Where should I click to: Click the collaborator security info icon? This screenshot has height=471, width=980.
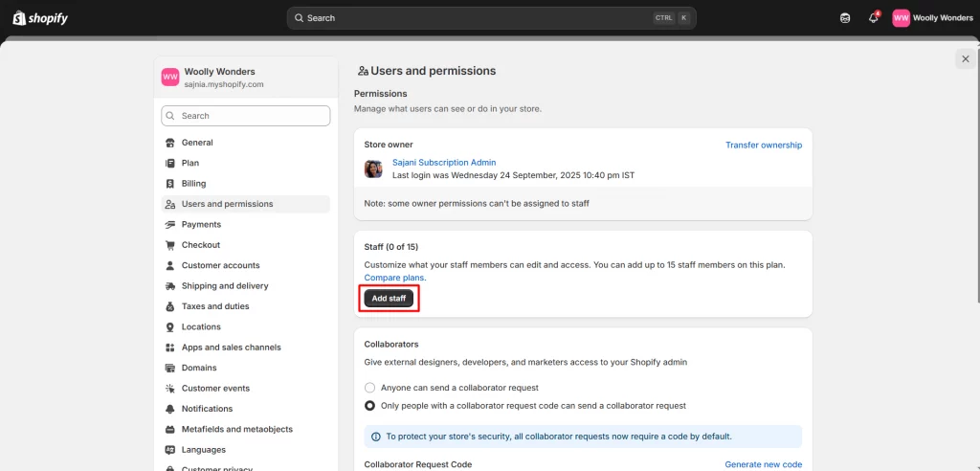pyautogui.click(x=375, y=437)
